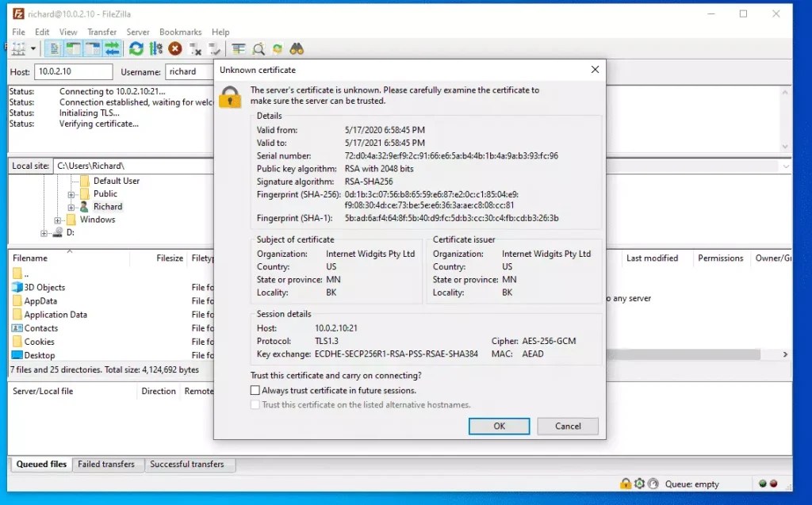
Task: Enable Always trust certificate in future sessions
Action: click(x=255, y=390)
